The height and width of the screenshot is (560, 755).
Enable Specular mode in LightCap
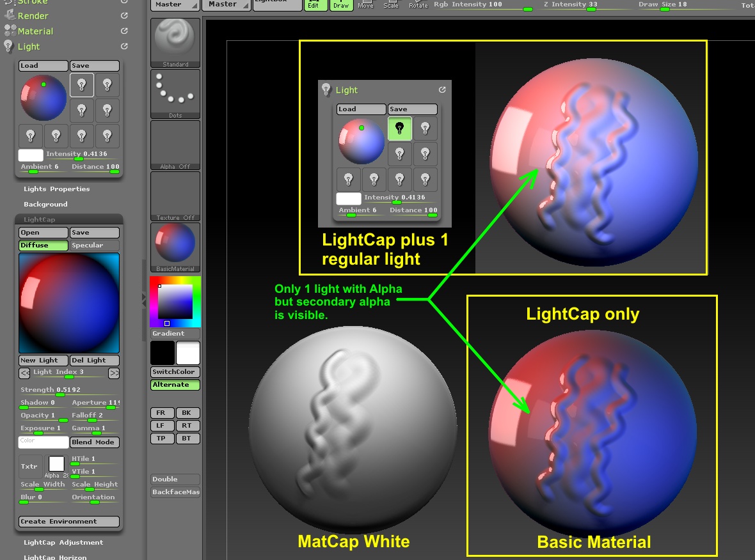click(95, 245)
